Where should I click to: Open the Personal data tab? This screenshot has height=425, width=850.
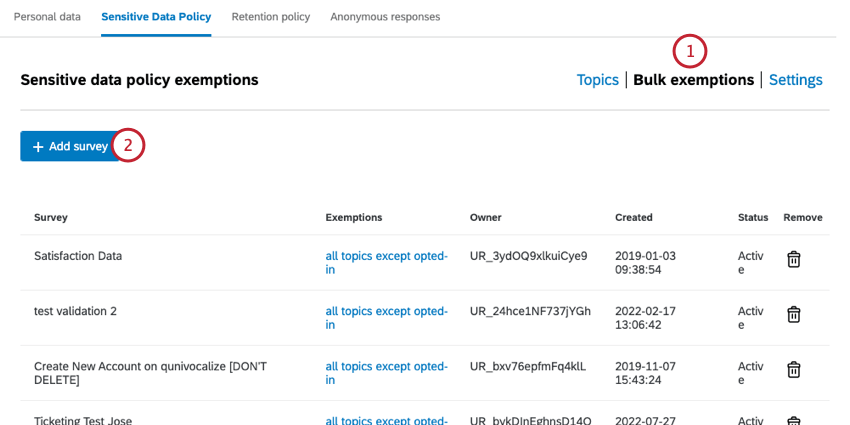pos(47,17)
